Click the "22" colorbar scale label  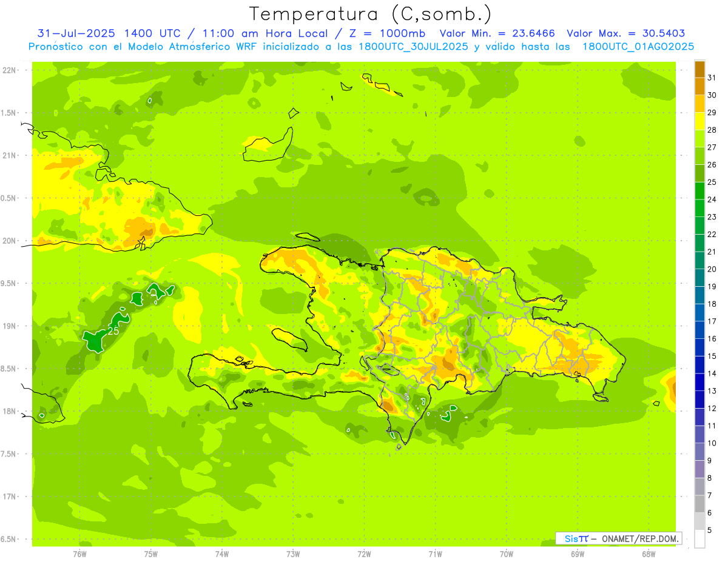712,235
